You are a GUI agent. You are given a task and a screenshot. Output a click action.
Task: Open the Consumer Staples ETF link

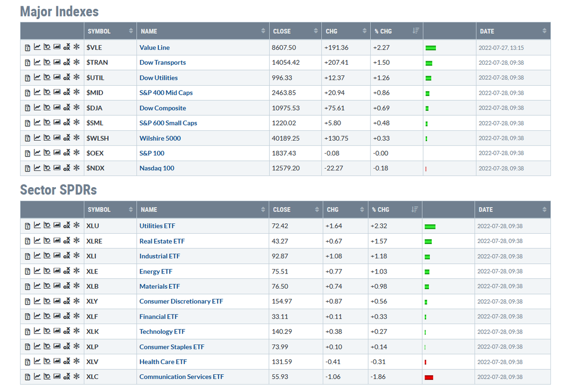(x=172, y=346)
